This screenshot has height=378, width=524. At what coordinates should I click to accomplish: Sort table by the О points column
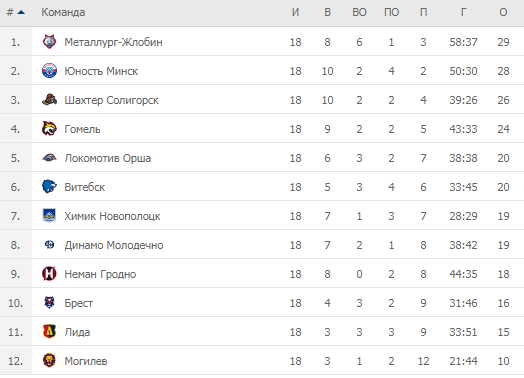tap(503, 12)
